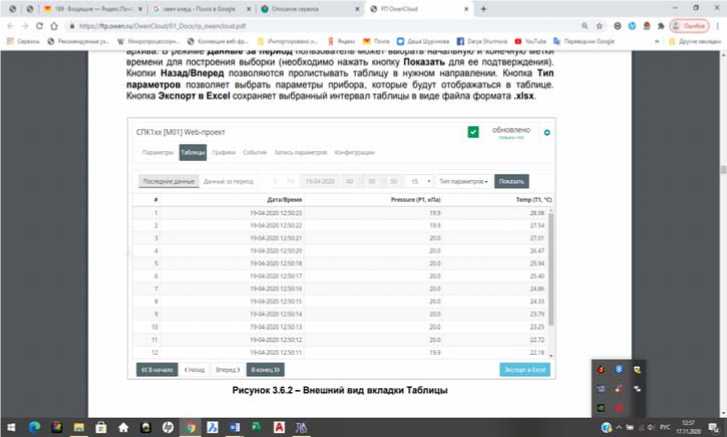Go back to the previous page

11,26
